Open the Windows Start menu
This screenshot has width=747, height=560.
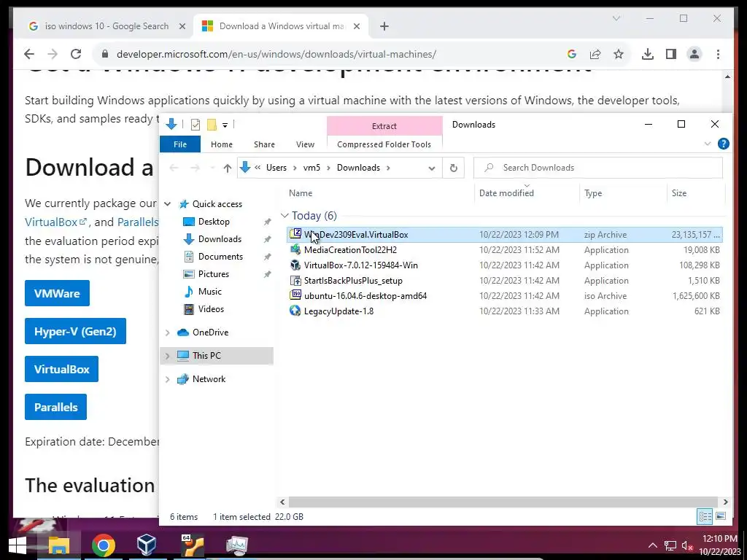click(18, 545)
